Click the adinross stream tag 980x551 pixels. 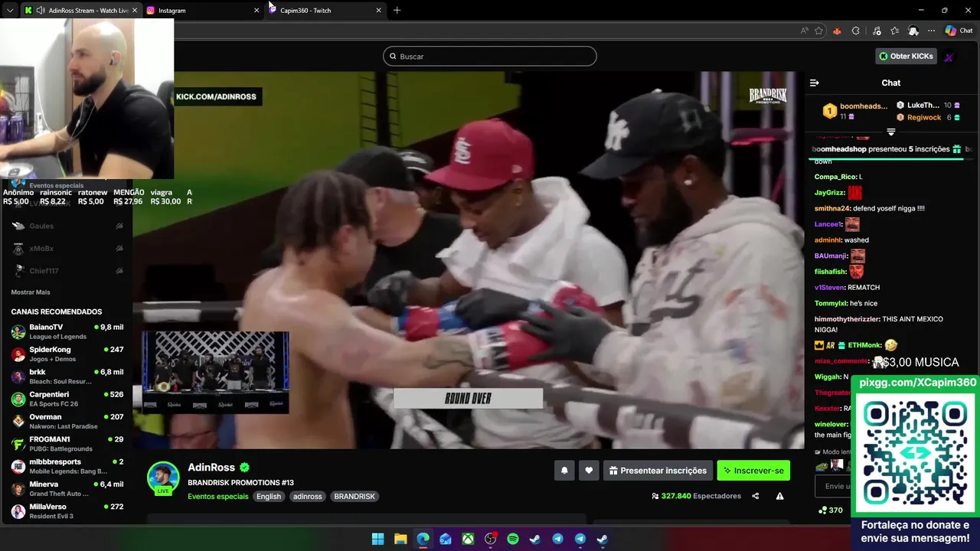point(308,497)
